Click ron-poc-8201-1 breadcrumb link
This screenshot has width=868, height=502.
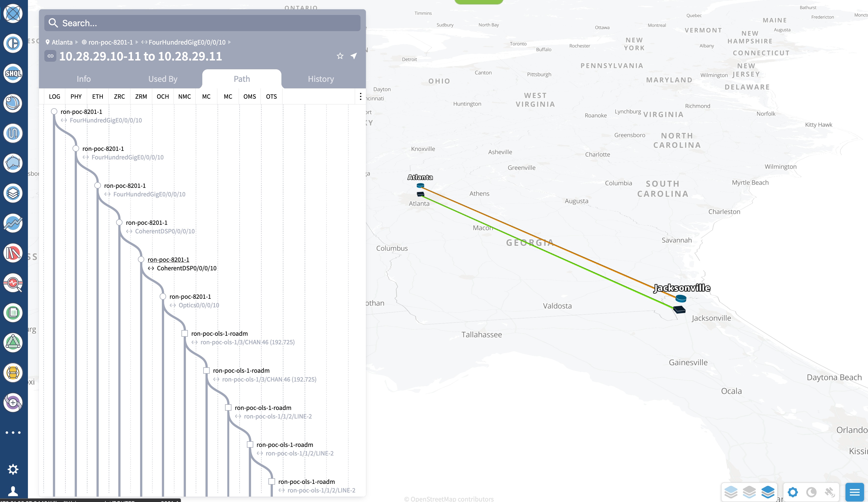tap(110, 42)
